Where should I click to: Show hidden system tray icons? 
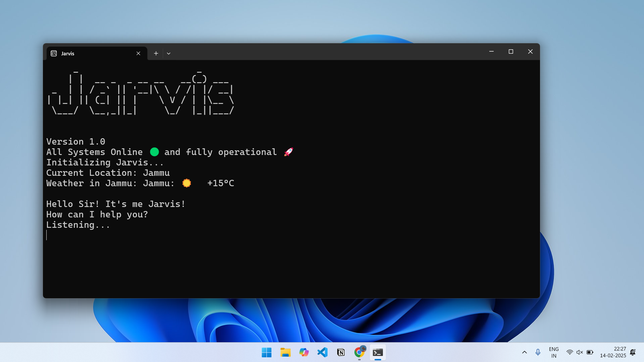pos(524,352)
